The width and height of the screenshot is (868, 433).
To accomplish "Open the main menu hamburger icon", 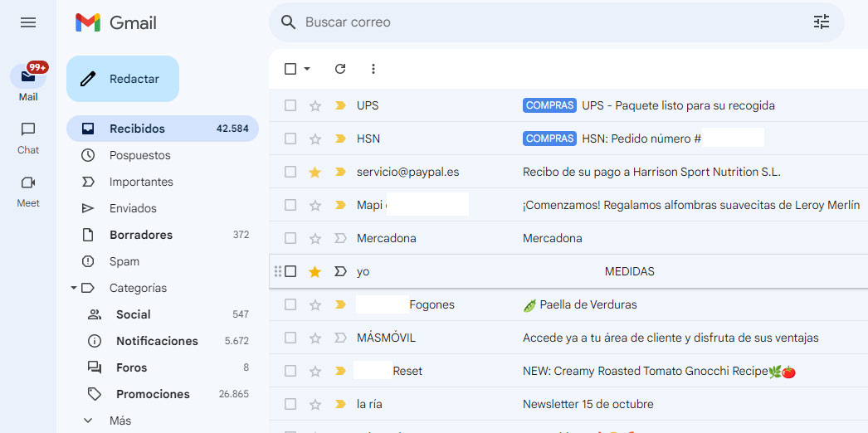I will point(28,22).
